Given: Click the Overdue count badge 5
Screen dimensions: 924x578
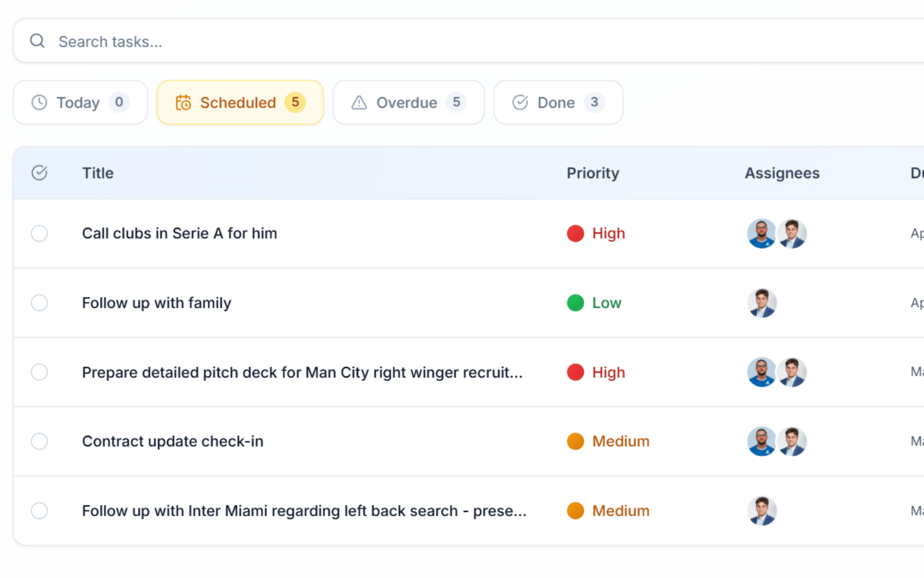Looking at the screenshot, I should pos(456,102).
